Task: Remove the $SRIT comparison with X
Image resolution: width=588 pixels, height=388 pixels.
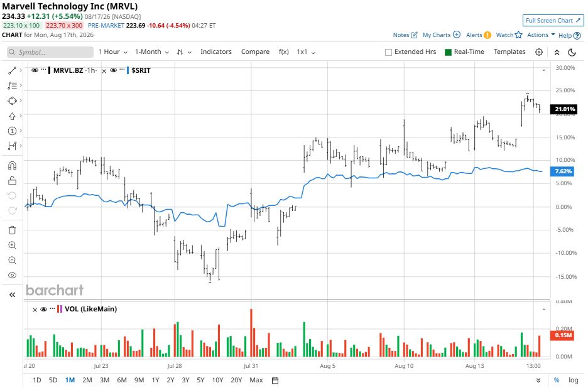Action: pyautogui.click(x=104, y=71)
